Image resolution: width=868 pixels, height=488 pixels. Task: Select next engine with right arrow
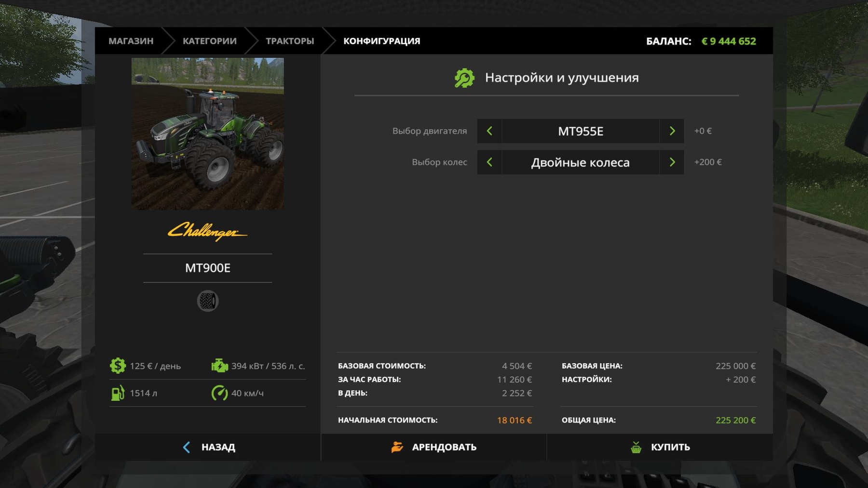672,131
